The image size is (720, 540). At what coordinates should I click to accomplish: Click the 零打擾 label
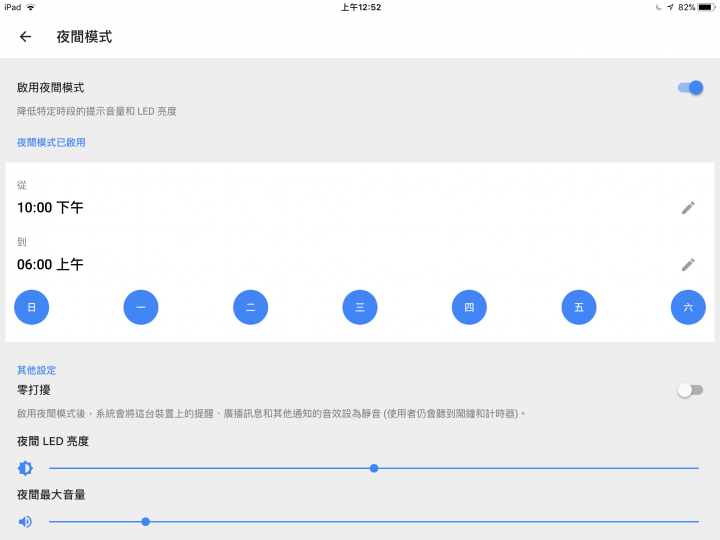(x=34, y=390)
